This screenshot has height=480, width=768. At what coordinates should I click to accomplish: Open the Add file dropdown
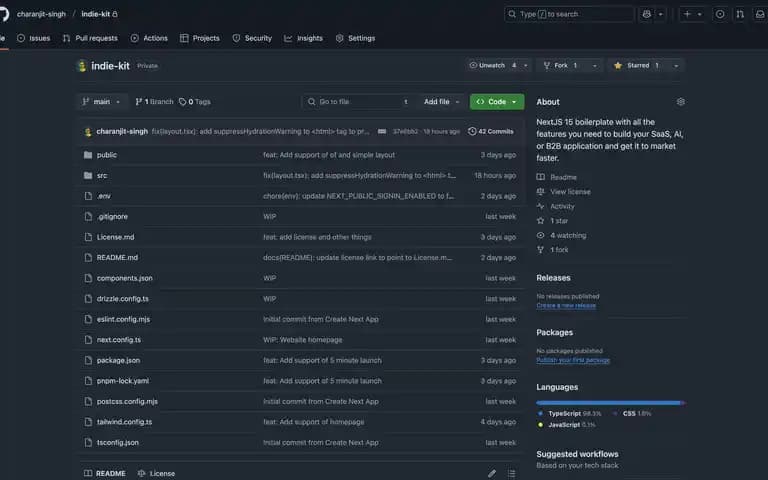coord(441,101)
